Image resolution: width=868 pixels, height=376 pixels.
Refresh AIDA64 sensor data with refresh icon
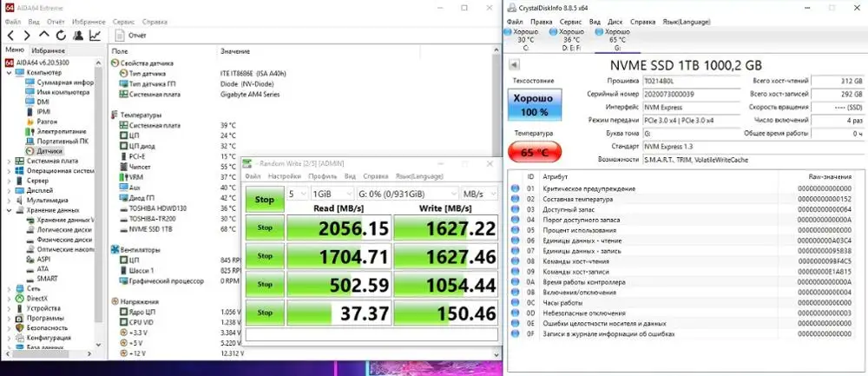click(x=61, y=36)
